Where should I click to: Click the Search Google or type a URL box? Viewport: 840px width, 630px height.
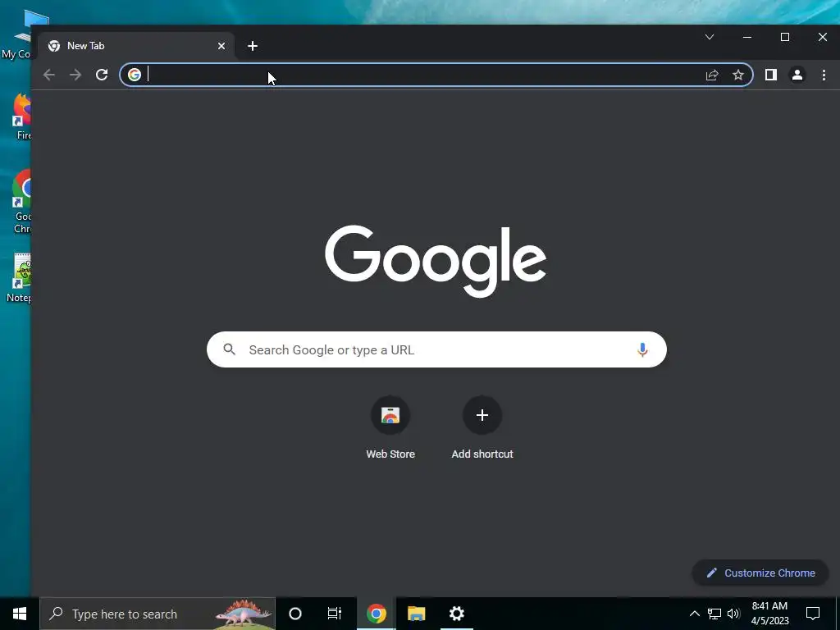pos(436,349)
